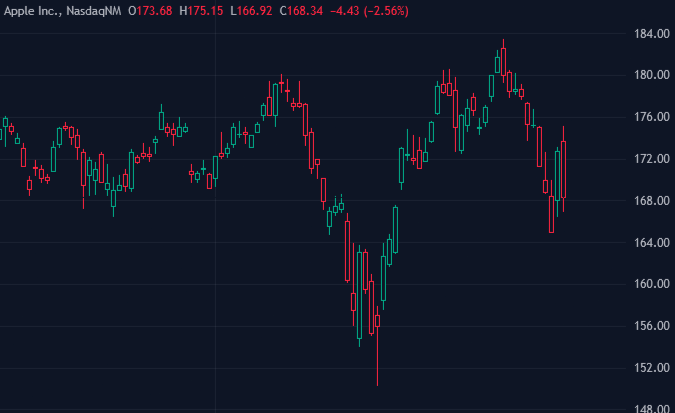Click the Apple Inc., NasdaqNM symbol title

pyautogui.click(x=63, y=11)
